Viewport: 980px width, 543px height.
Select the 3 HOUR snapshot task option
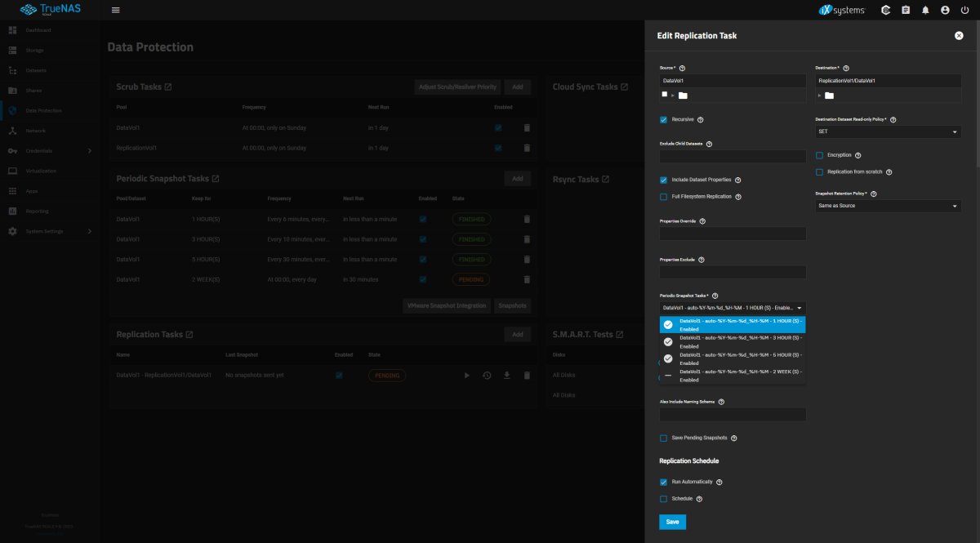click(733, 341)
